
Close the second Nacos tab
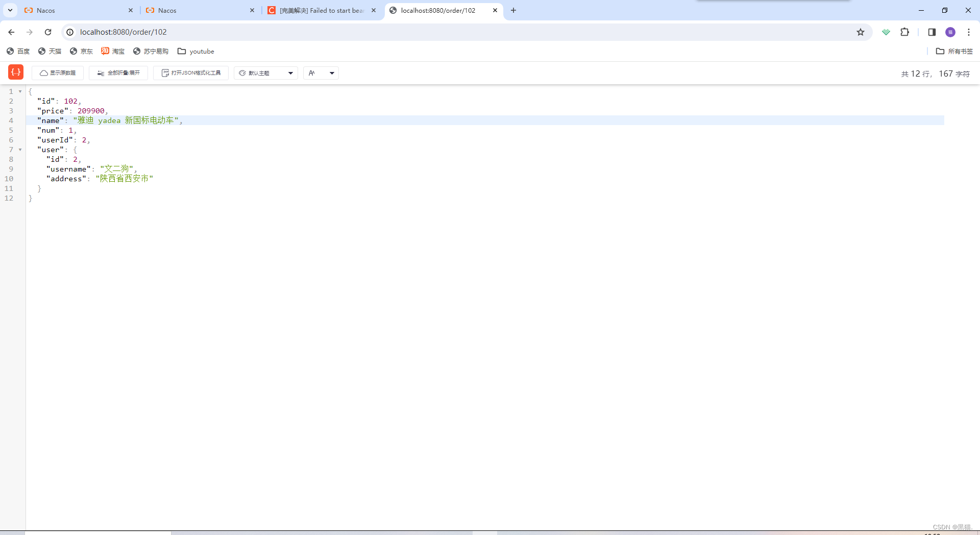252,10
